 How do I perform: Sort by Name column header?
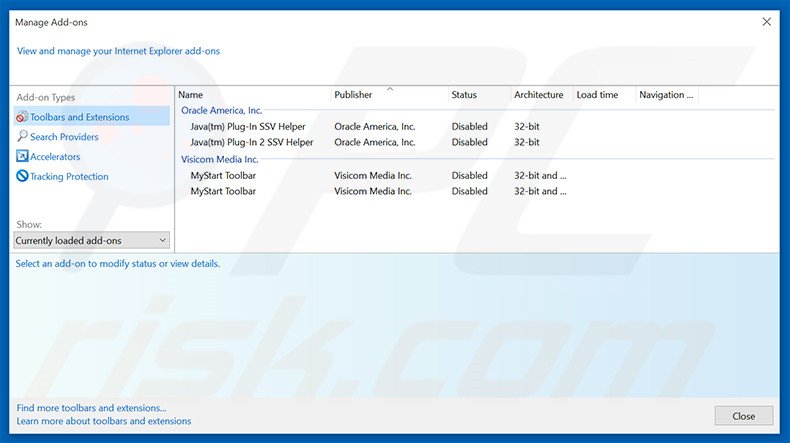click(x=253, y=95)
